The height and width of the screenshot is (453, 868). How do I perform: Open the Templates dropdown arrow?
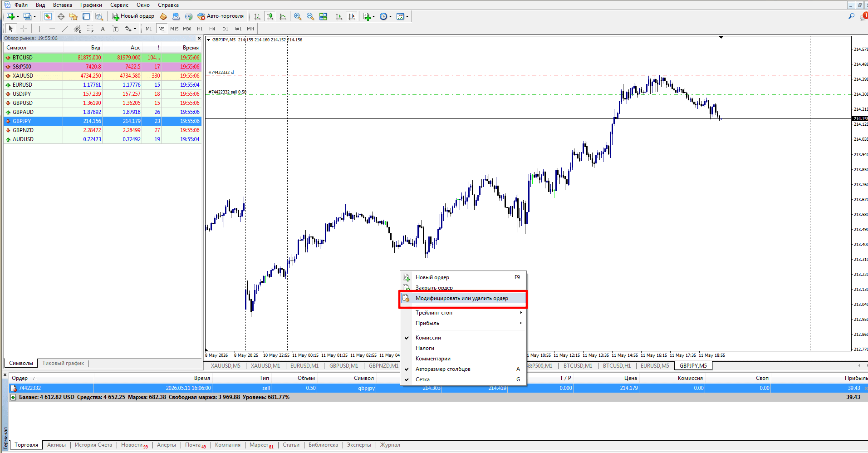[x=407, y=16]
